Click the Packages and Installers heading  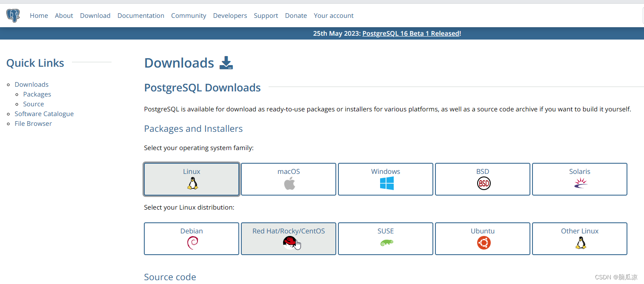pyautogui.click(x=194, y=129)
